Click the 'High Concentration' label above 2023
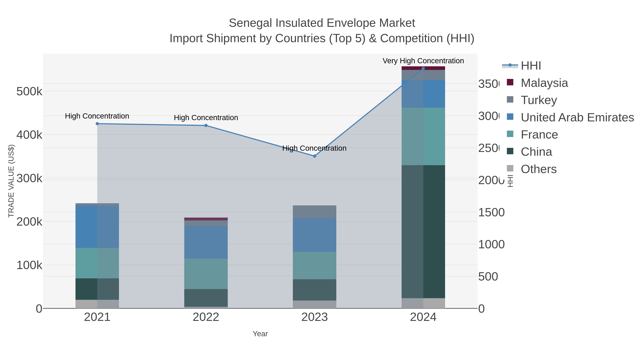The height and width of the screenshot is (362, 644). click(314, 148)
